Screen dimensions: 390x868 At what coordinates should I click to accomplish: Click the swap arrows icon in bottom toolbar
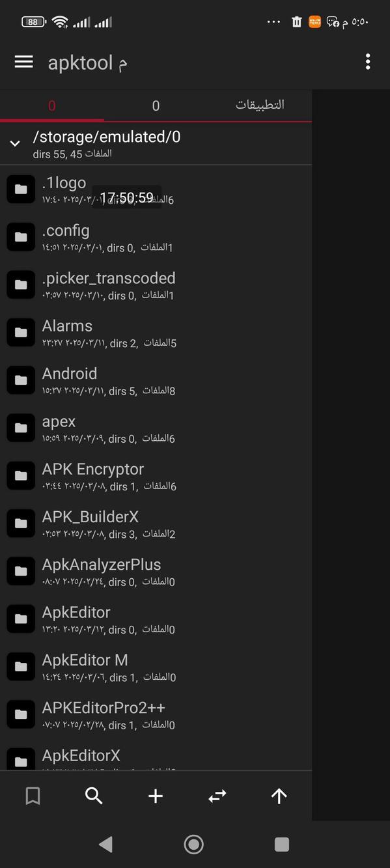tap(217, 796)
